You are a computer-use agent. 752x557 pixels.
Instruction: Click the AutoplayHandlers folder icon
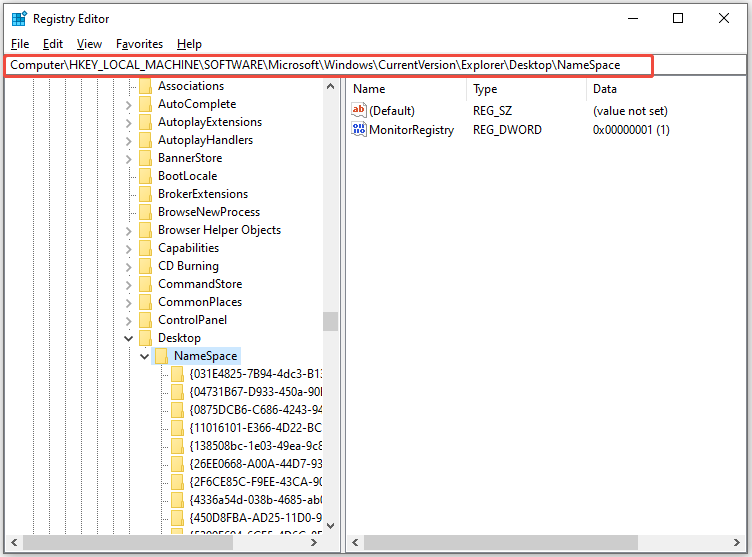145,140
